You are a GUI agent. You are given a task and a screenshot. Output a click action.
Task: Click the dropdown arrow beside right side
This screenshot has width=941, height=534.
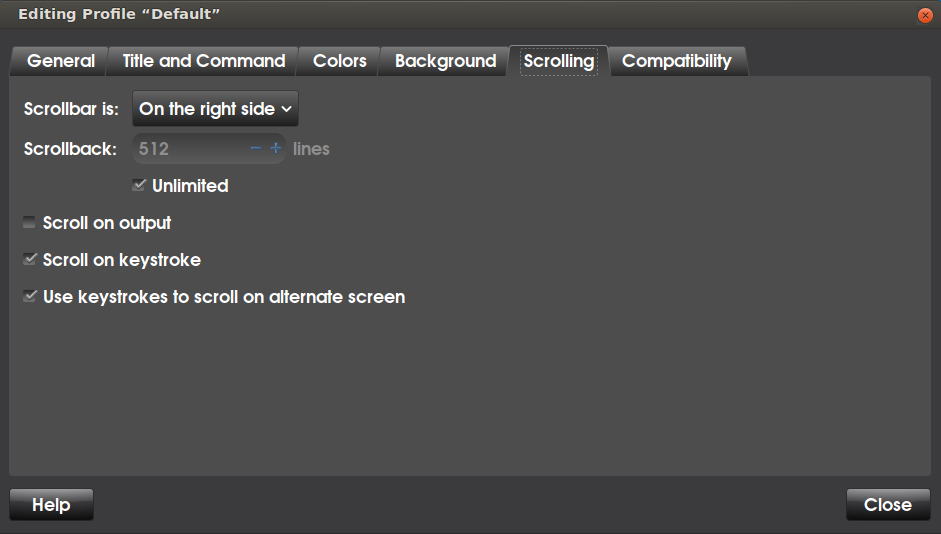(x=286, y=109)
